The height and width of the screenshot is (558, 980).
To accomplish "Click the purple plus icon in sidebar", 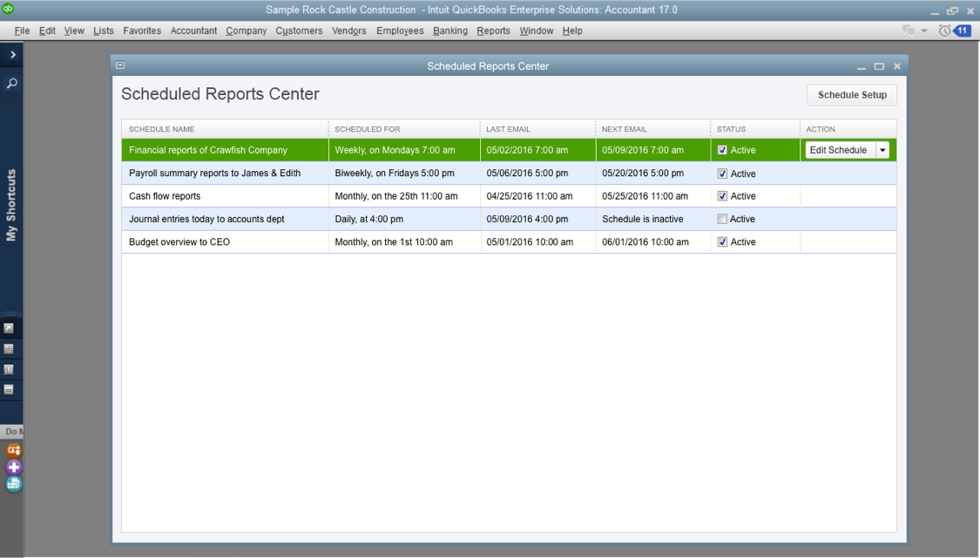I will coord(13,467).
